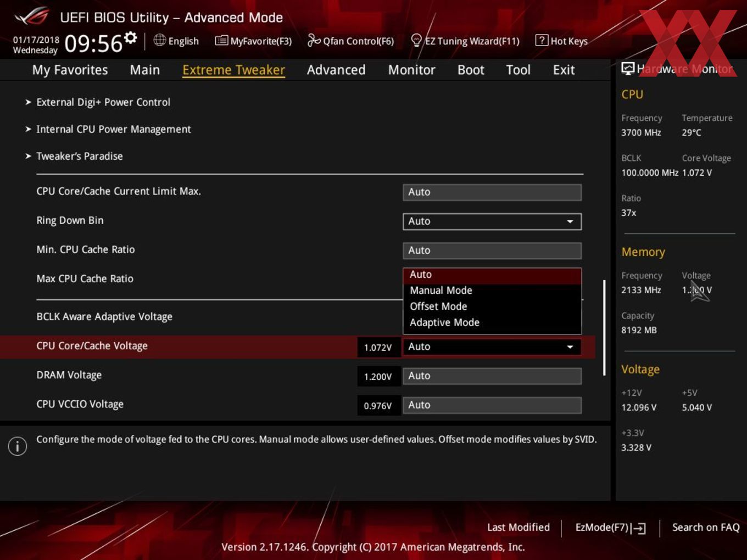Select the BCLK Aware Adaptive Voltage row
Image resolution: width=747 pixels, height=560 pixels.
[x=104, y=317]
